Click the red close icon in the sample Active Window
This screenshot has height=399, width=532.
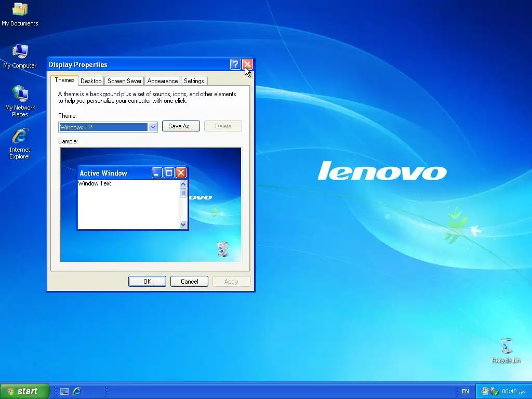tap(181, 173)
